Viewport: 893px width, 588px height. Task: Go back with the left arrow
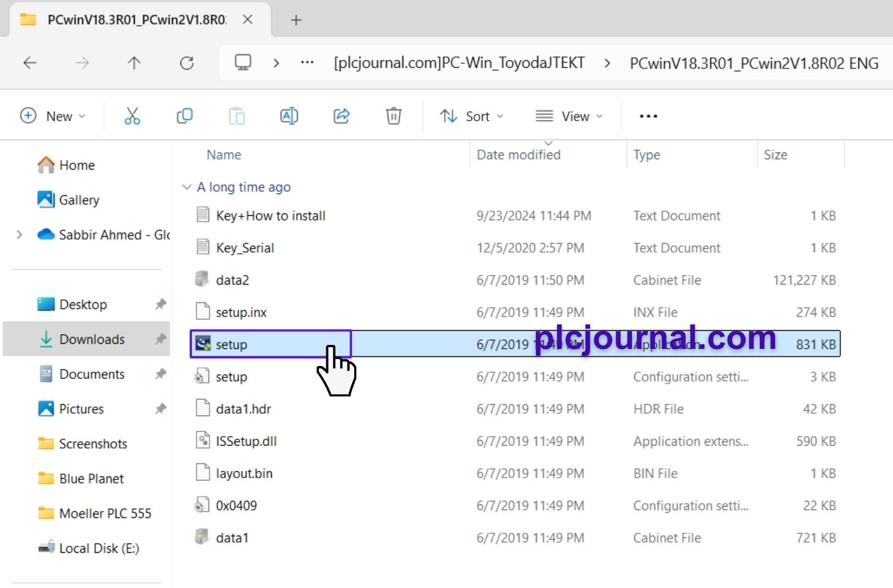tap(30, 63)
